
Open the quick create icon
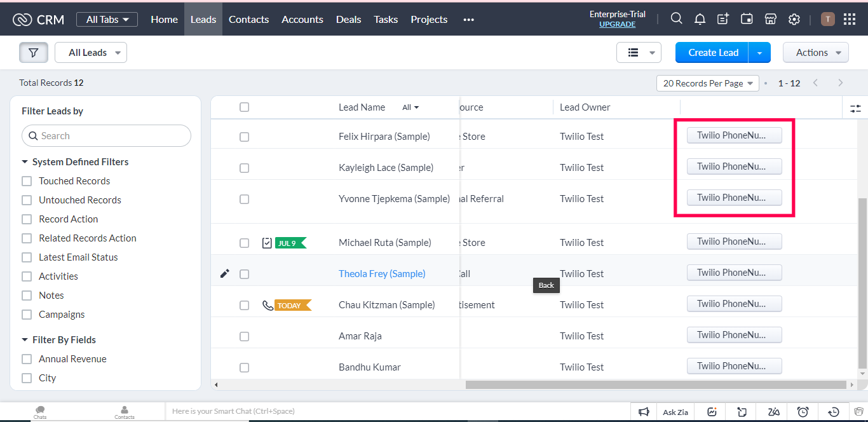pyautogui.click(x=723, y=19)
